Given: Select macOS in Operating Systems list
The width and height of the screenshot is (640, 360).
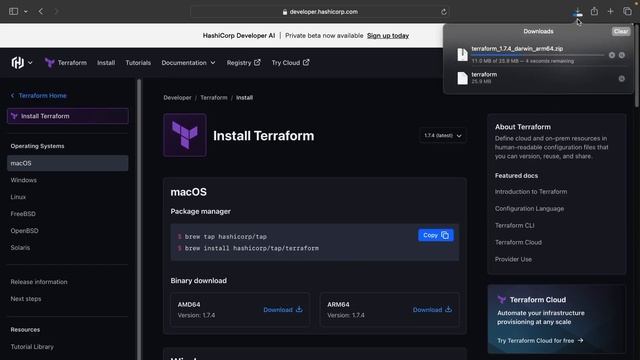Looking at the screenshot, I should (x=68, y=163).
